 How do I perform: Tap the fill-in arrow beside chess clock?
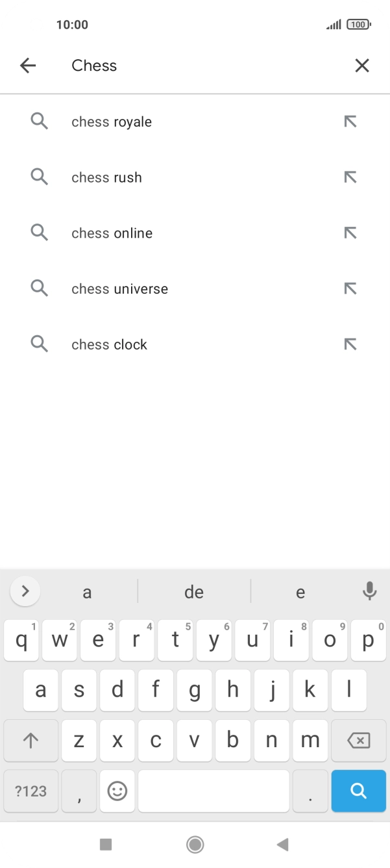[350, 344]
